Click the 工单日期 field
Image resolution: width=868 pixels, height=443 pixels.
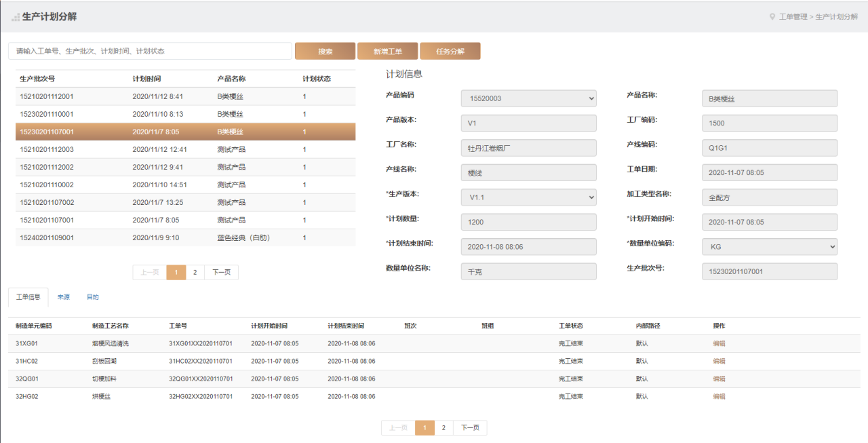pyautogui.click(x=770, y=173)
